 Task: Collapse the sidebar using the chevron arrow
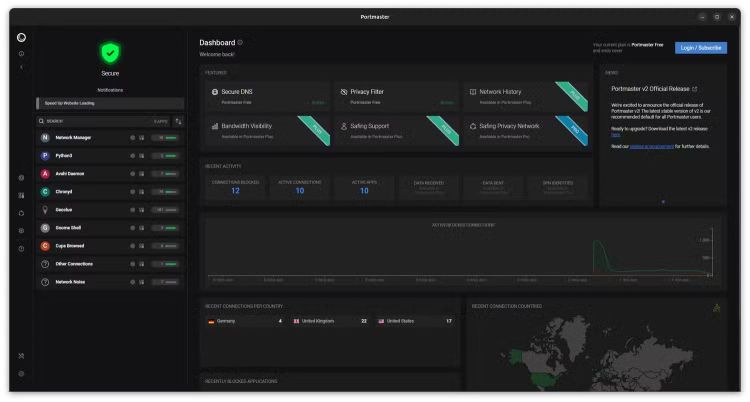click(x=21, y=67)
